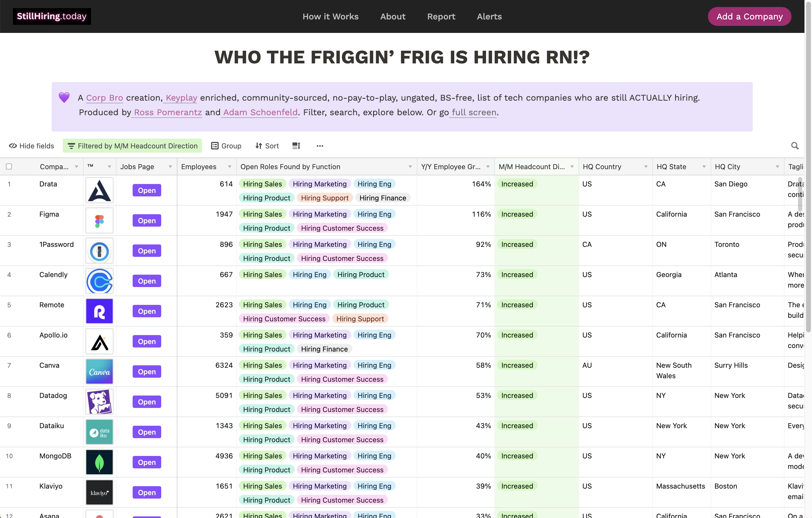Open the row height icon
The image size is (812, 518).
click(296, 146)
